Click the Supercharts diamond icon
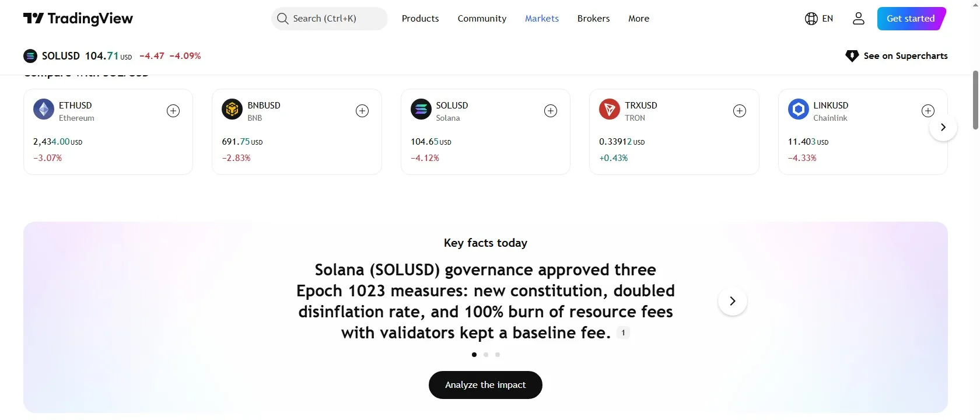The width and height of the screenshot is (980, 420). (x=852, y=56)
